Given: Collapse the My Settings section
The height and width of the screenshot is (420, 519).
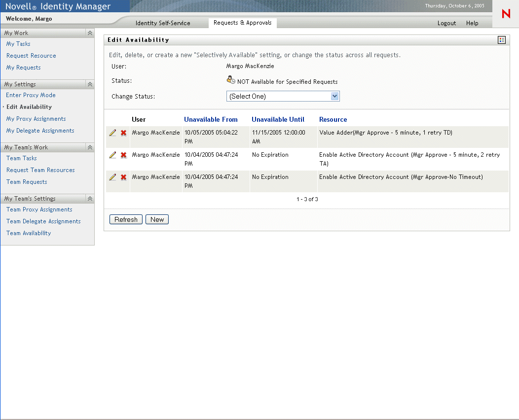Looking at the screenshot, I should click(90, 84).
